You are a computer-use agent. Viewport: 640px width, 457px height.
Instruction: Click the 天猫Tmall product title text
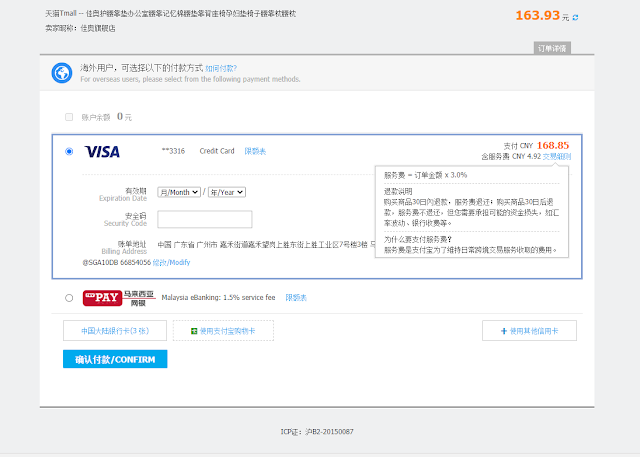171,14
